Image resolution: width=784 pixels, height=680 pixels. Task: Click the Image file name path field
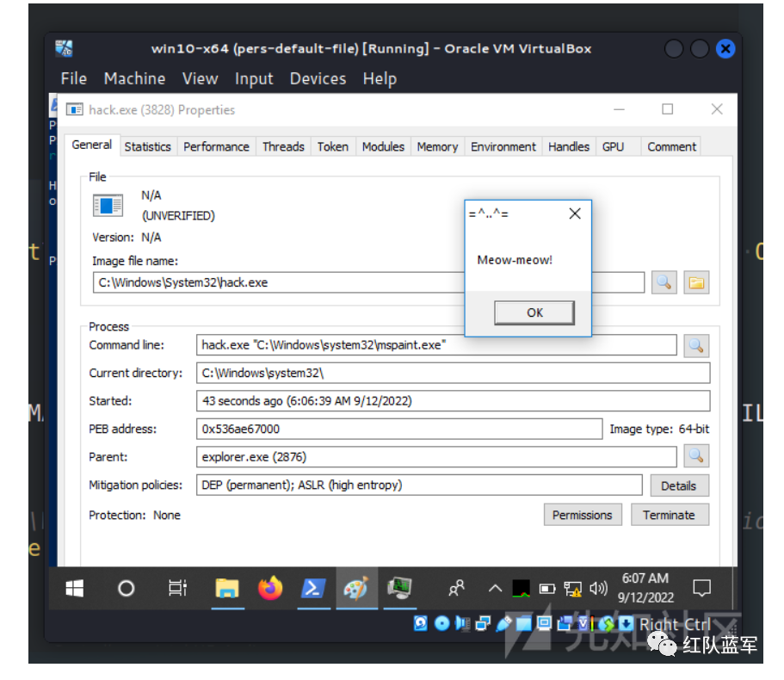pyautogui.click(x=368, y=282)
